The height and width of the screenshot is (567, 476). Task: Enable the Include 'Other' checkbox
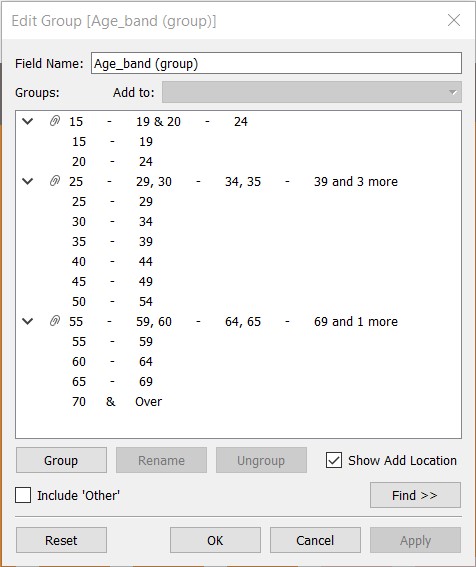point(23,495)
